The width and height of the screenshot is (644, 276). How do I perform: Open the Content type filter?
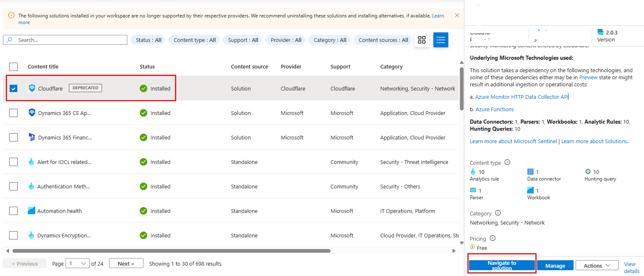194,40
